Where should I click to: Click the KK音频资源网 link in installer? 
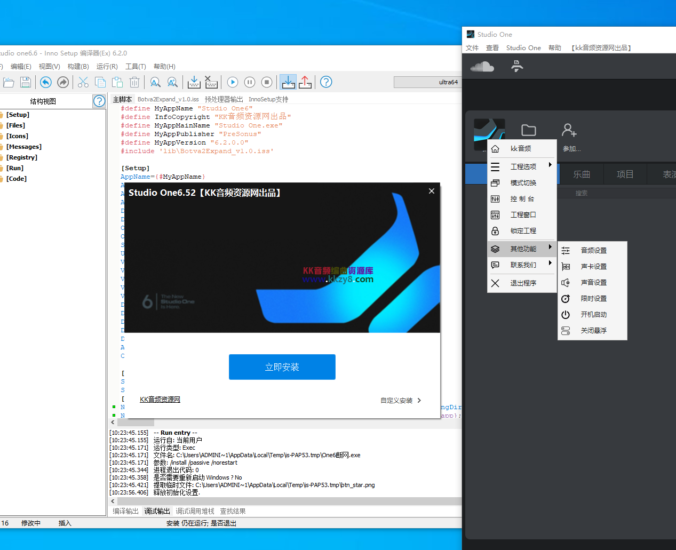160,400
